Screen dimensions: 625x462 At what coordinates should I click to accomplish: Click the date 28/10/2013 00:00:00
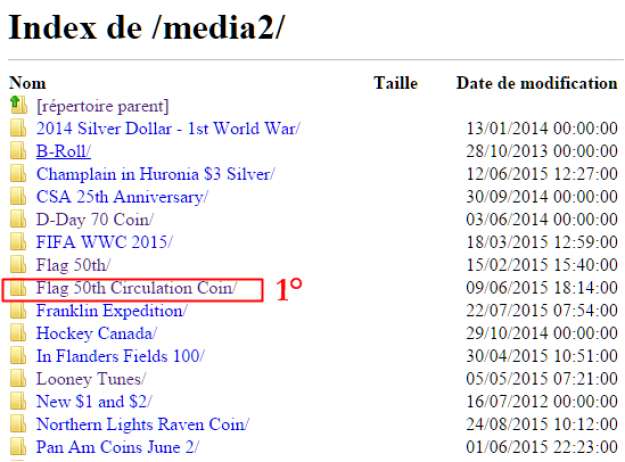(x=542, y=151)
